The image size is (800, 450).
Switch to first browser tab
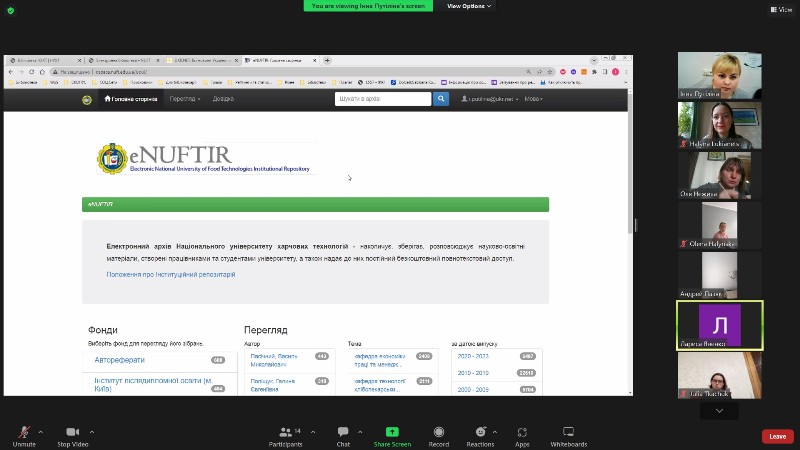pos(45,60)
